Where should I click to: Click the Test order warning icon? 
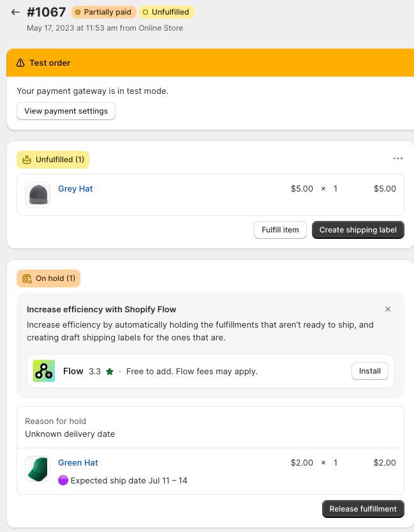coord(20,63)
